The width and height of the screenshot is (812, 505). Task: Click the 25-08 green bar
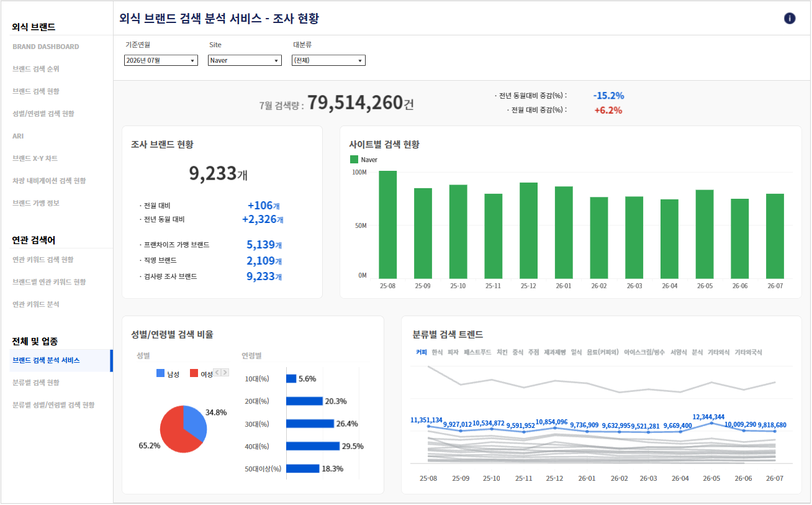387,224
